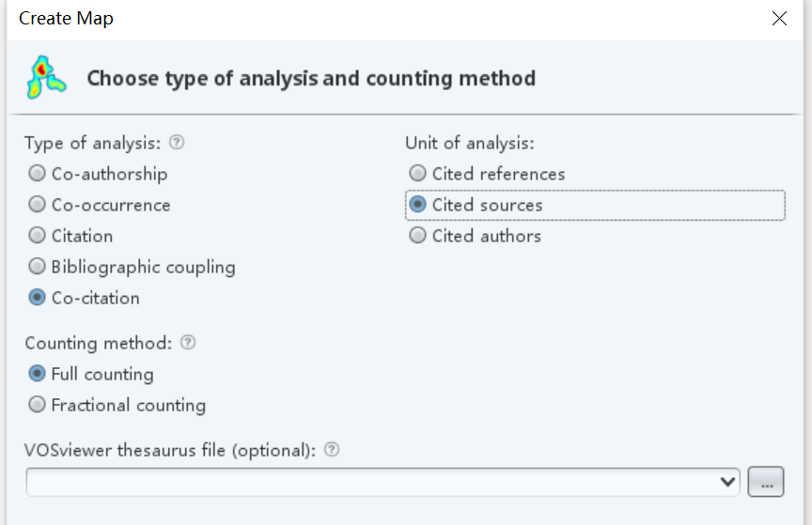Image resolution: width=812 pixels, height=525 pixels.
Task: Click help icon beside Counting method
Action: (188, 343)
